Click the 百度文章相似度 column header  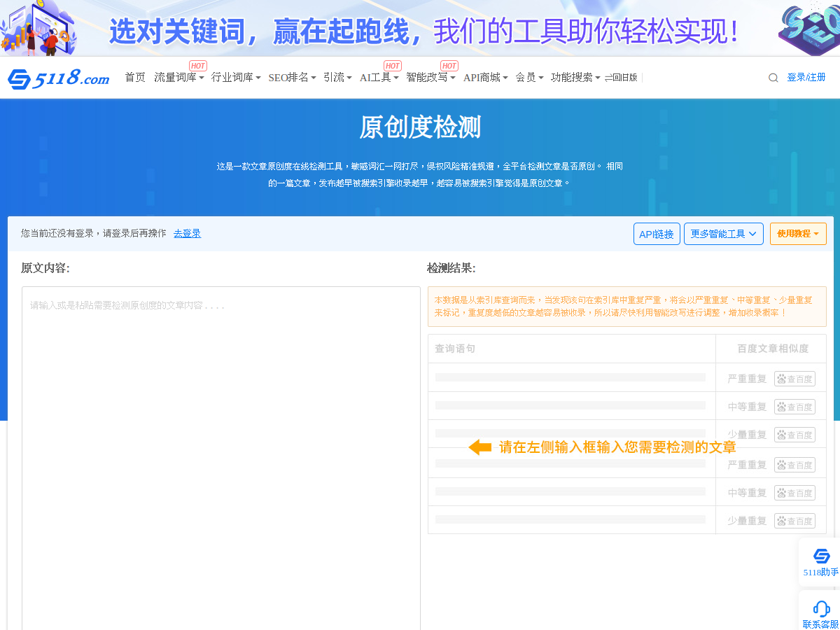[x=773, y=349]
